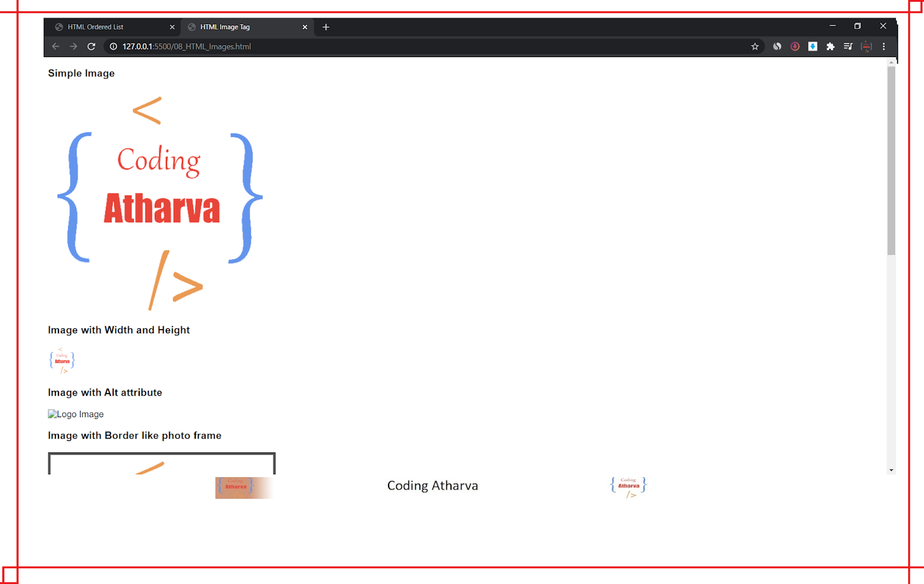
Task: Close the HTML Ordered List tab
Action: tap(172, 27)
